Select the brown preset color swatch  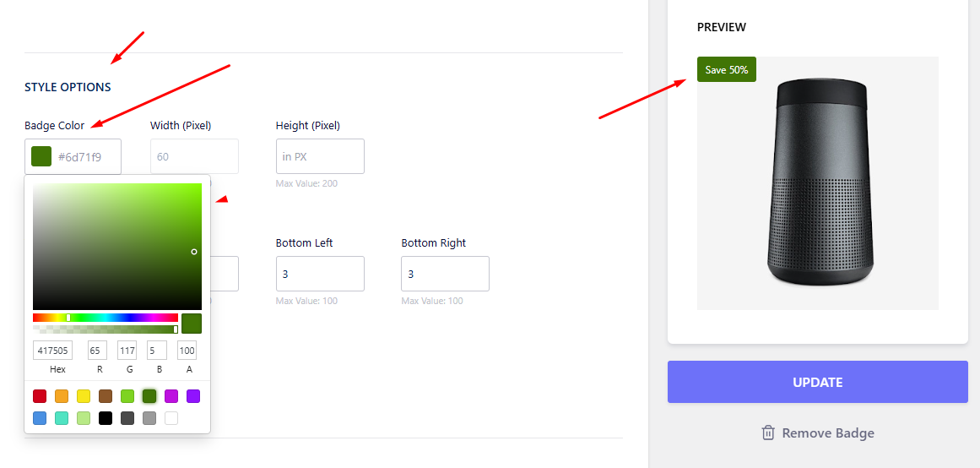click(105, 396)
